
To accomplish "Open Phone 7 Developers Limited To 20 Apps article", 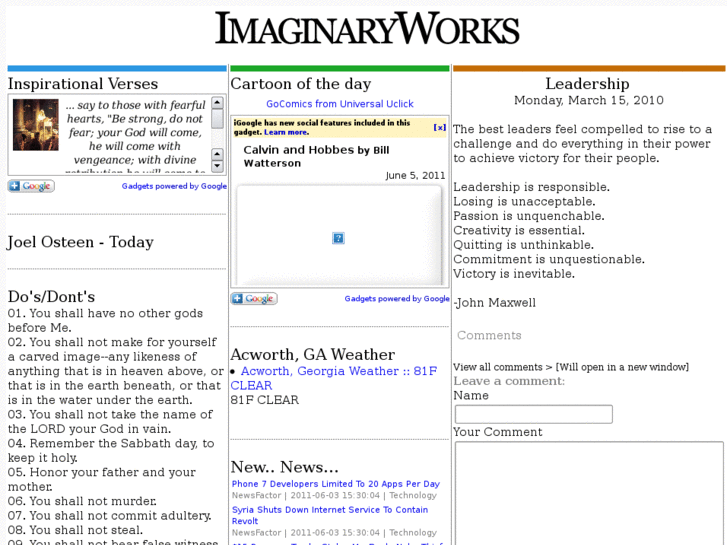I will click(336, 484).
